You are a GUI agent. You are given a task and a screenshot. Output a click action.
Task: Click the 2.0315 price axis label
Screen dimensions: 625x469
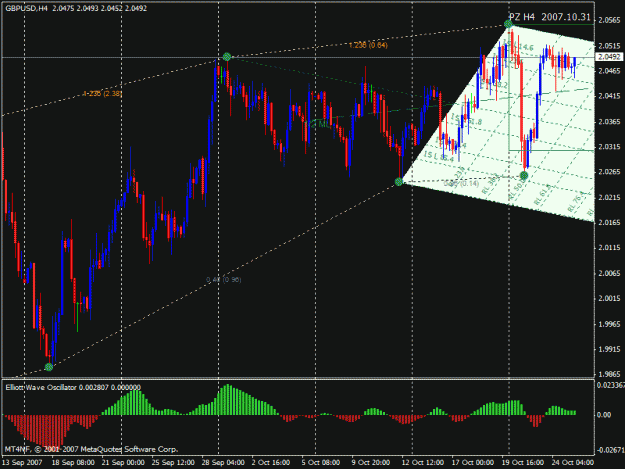pyautogui.click(x=609, y=147)
